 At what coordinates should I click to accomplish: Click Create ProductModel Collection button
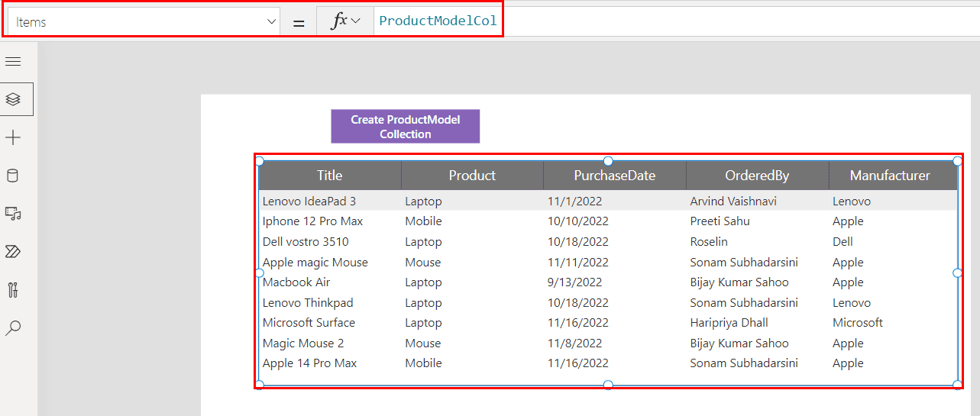406,127
